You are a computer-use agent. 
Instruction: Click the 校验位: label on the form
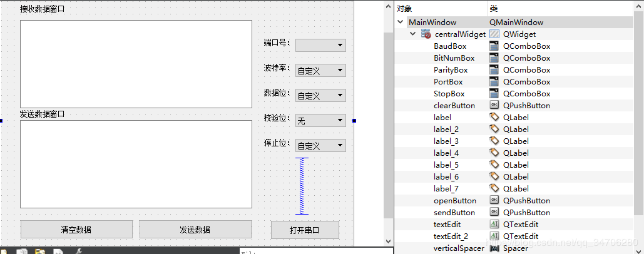(x=277, y=118)
